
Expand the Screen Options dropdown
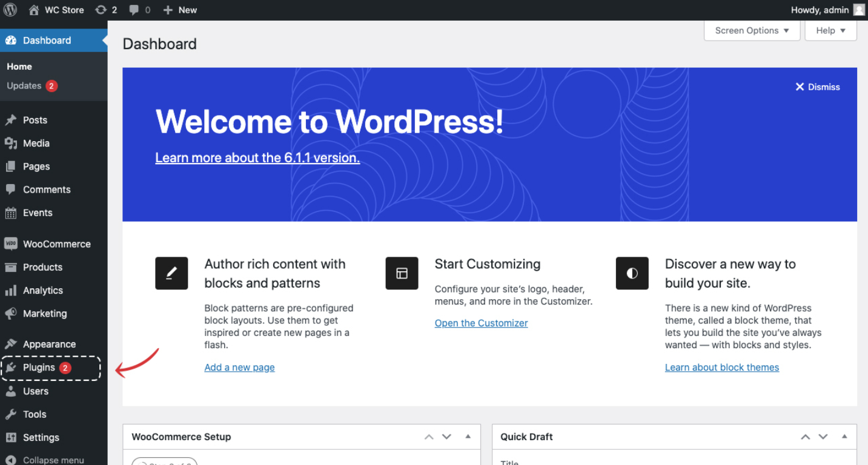point(752,30)
